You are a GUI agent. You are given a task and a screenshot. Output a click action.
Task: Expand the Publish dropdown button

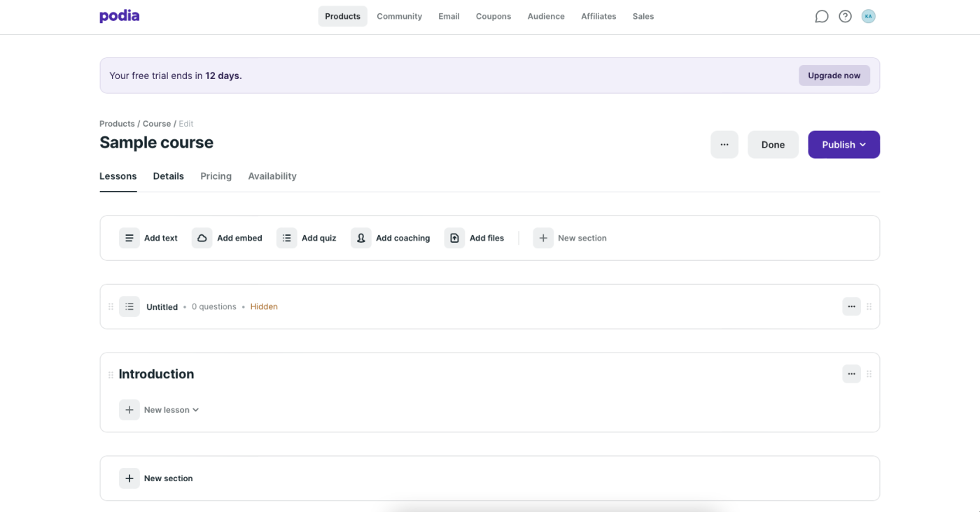tap(843, 145)
